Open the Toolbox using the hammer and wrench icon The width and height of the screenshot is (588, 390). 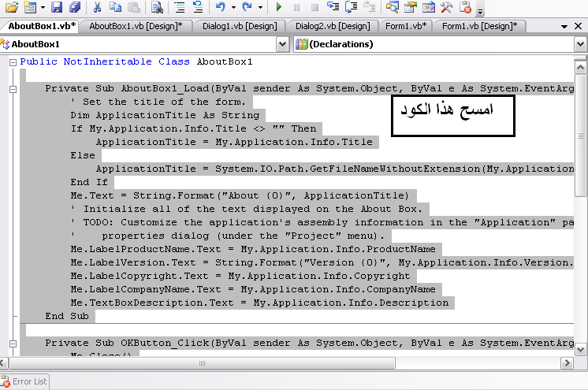[x=447, y=8]
